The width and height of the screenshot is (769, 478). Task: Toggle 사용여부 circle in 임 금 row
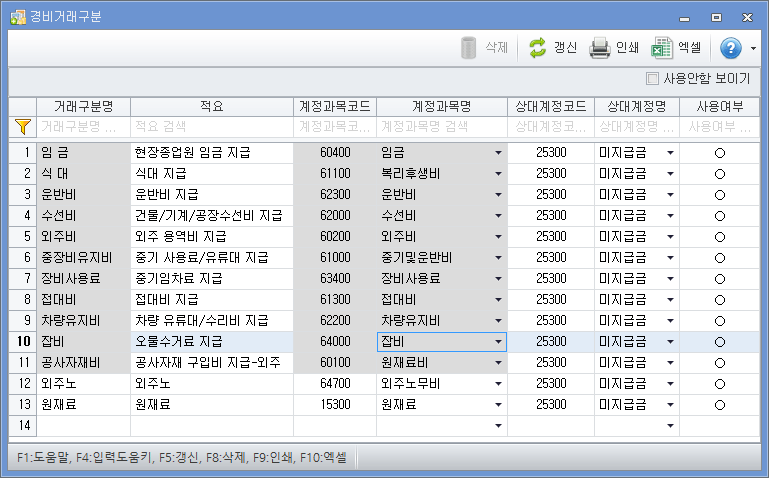(x=719, y=153)
